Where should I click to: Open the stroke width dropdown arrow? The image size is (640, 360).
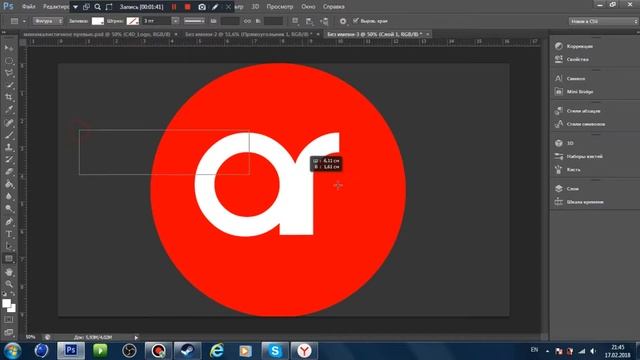[x=175, y=21]
